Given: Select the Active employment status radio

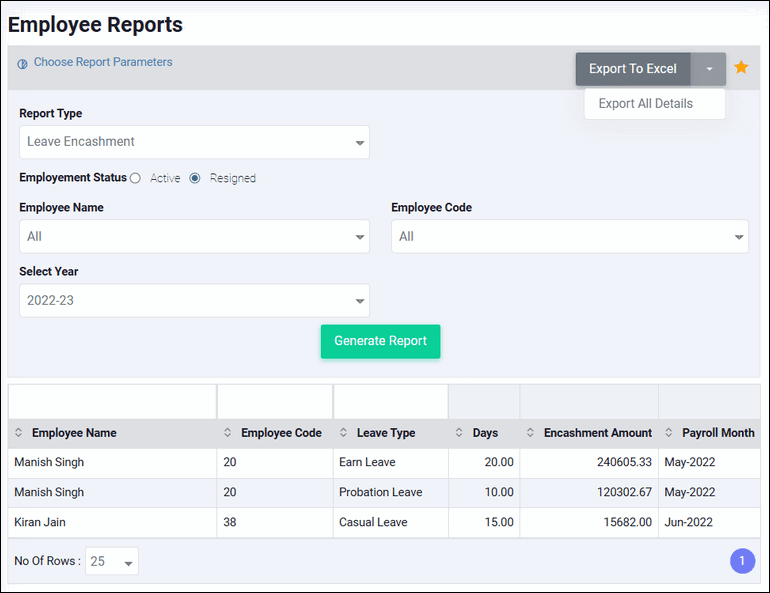Looking at the screenshot, I should (x=135, y=178).
